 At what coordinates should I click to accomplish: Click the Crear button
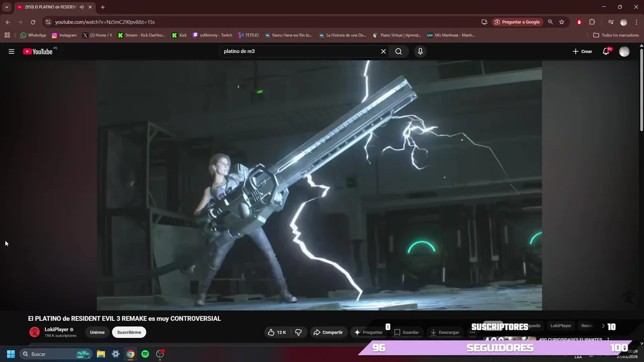coord(583,51)
